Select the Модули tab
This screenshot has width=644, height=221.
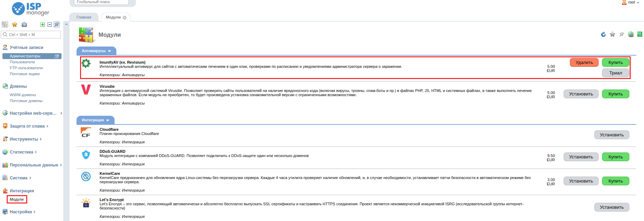113,17
